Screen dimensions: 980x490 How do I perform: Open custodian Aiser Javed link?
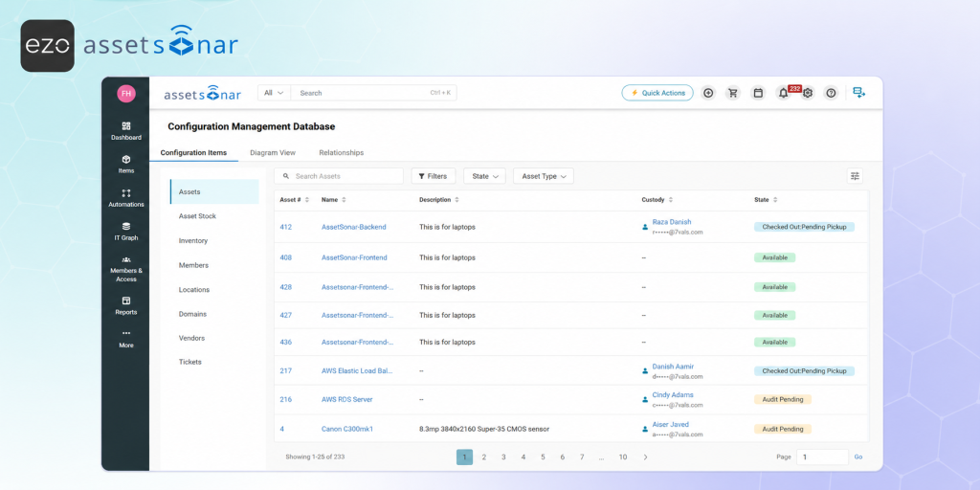tap(671, 424)
